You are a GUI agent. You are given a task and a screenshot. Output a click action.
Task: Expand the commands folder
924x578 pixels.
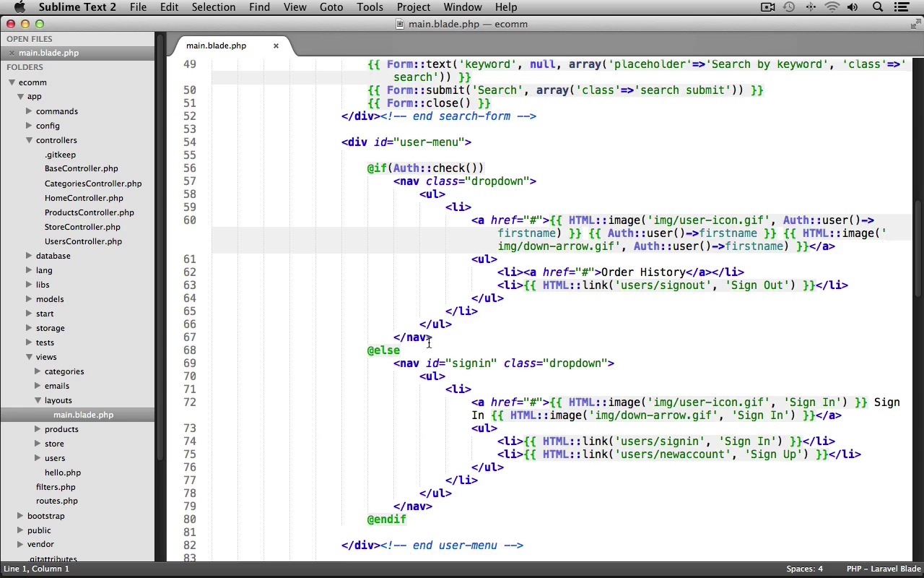(x=29, y=111)
